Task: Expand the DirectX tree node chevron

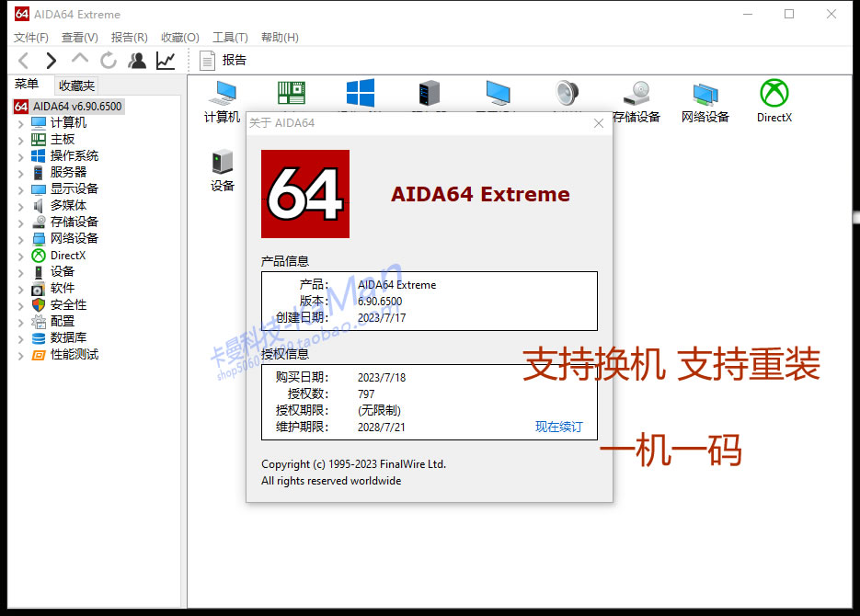Action: 21,257
